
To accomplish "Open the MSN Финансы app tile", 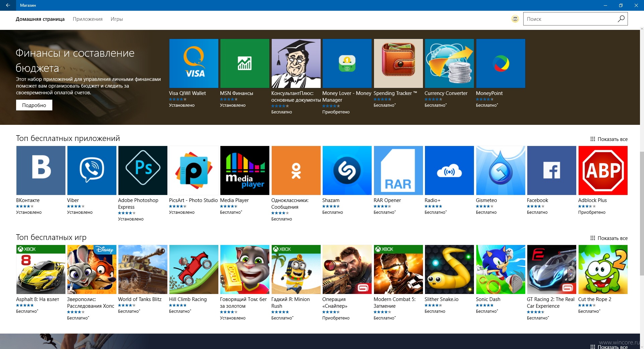I will click(x=245, y=63).
